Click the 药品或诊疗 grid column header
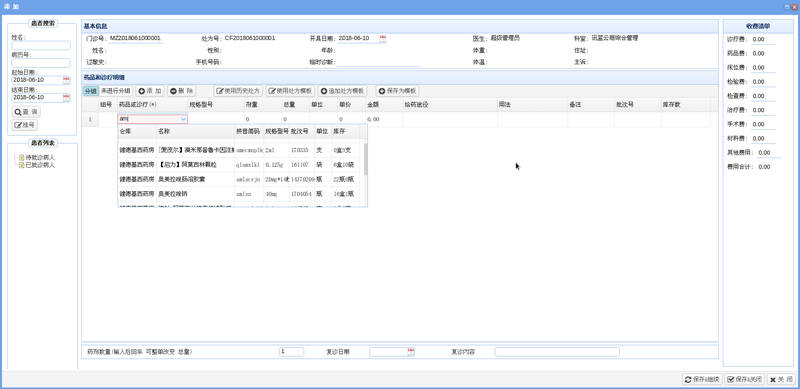Image resolution: width=800 pixels, height=389 pixels. tap(152, 105)
